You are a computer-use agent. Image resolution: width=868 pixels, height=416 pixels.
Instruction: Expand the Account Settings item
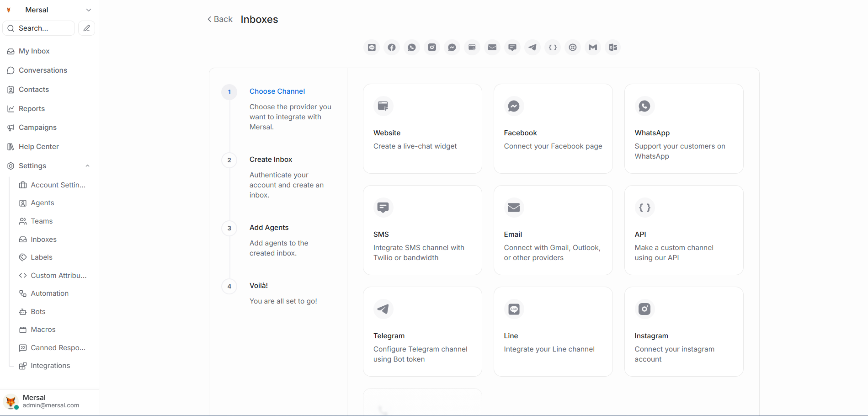57,185
